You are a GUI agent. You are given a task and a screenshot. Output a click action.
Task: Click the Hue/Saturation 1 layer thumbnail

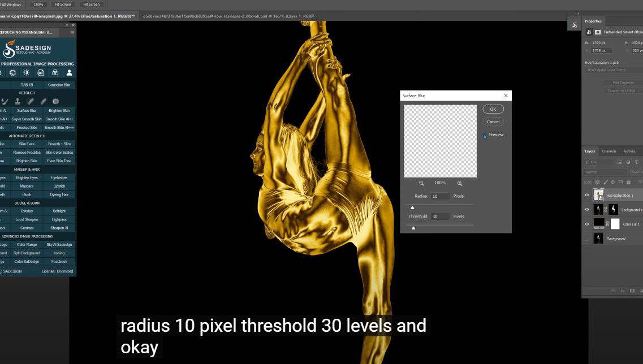click(x=599, y=194)
